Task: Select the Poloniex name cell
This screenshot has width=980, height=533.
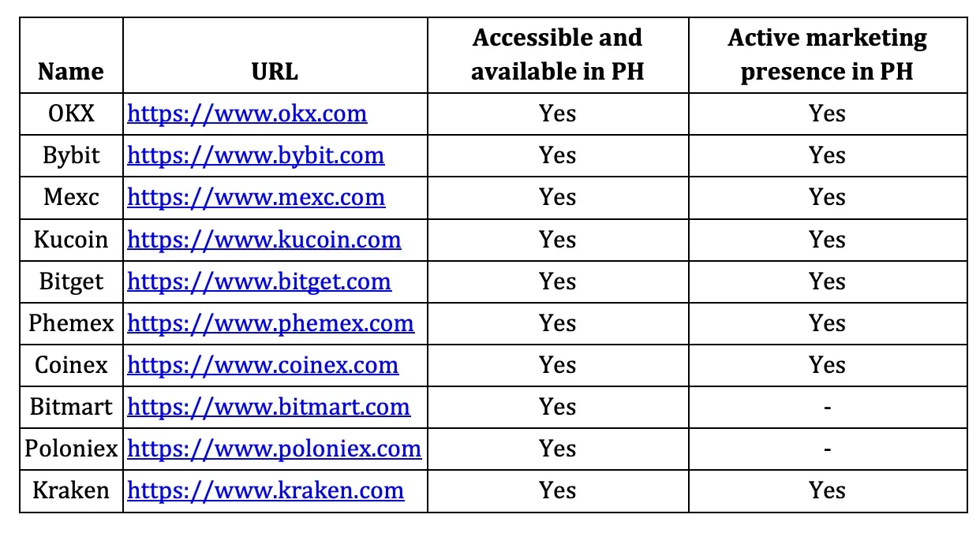Action: pyautogui.click(x=71, y=448)
